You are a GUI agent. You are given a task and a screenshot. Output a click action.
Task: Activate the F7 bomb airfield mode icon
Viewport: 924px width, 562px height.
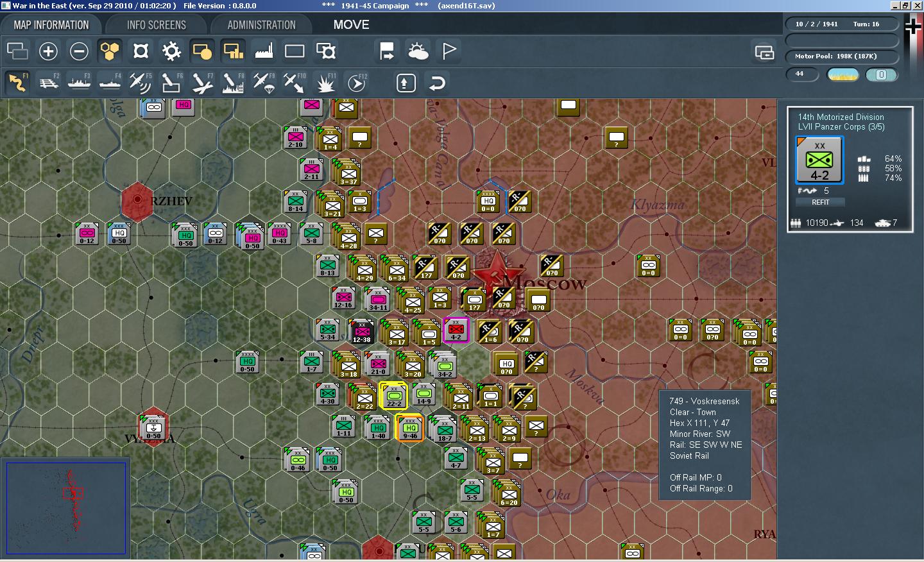[202, 83]
